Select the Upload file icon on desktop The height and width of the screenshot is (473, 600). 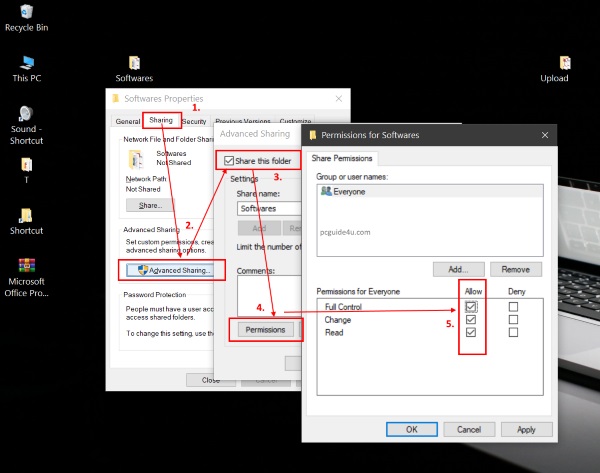(x=554, y=63)
